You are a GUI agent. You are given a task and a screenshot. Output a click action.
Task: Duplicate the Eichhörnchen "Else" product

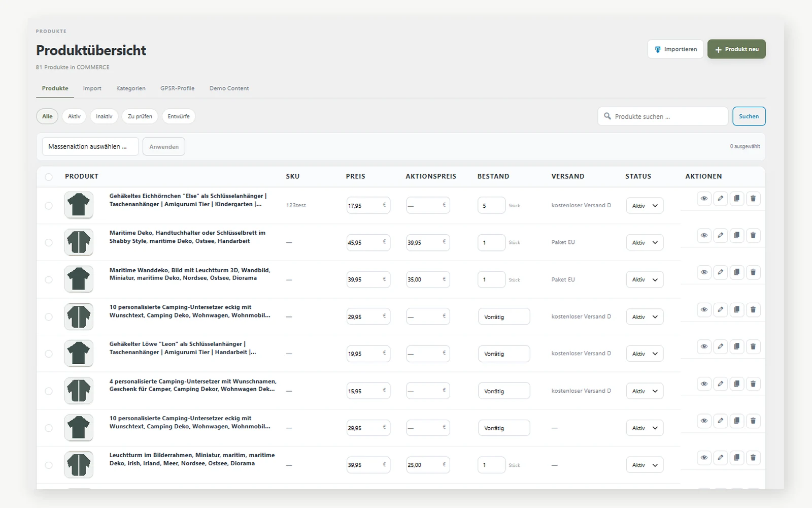737,199
